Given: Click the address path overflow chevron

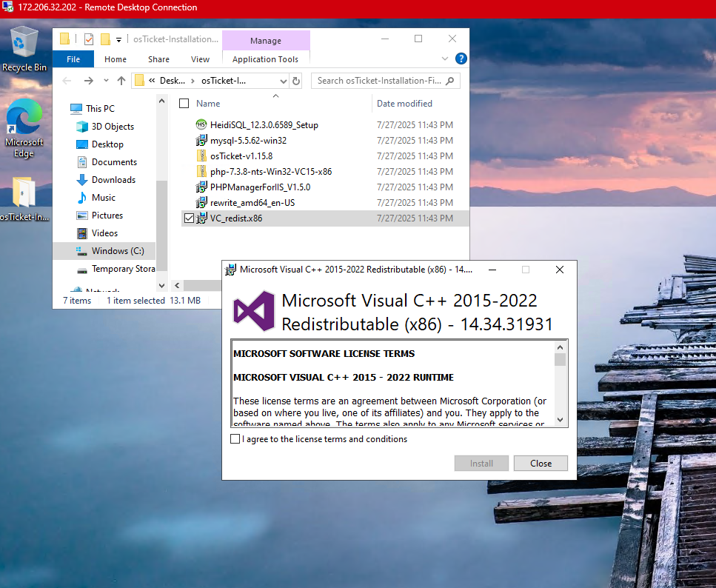Looking at the screenshot, I should click(x=152, y=81).
